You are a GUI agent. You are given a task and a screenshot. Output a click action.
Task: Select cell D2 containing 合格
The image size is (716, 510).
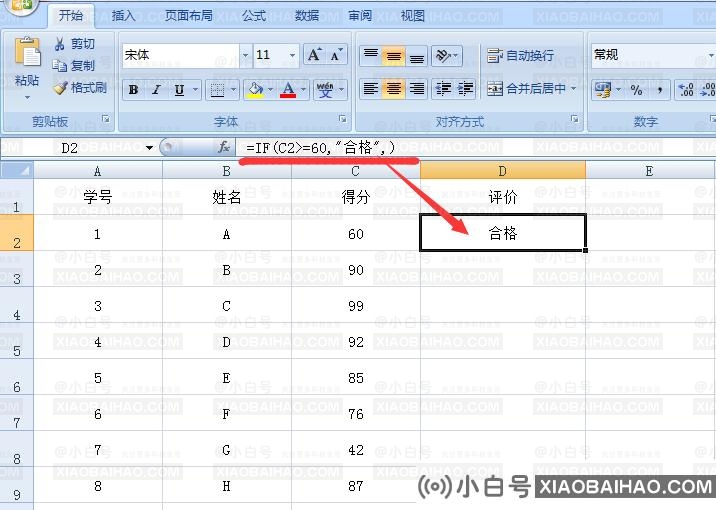(503, 233)
